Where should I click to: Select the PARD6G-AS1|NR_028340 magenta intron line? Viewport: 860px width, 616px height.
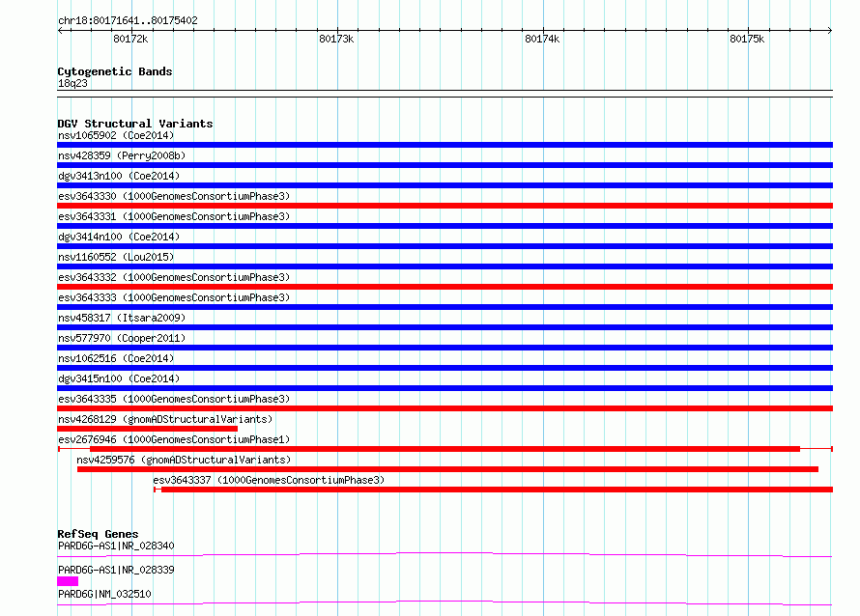pos(444,554)
